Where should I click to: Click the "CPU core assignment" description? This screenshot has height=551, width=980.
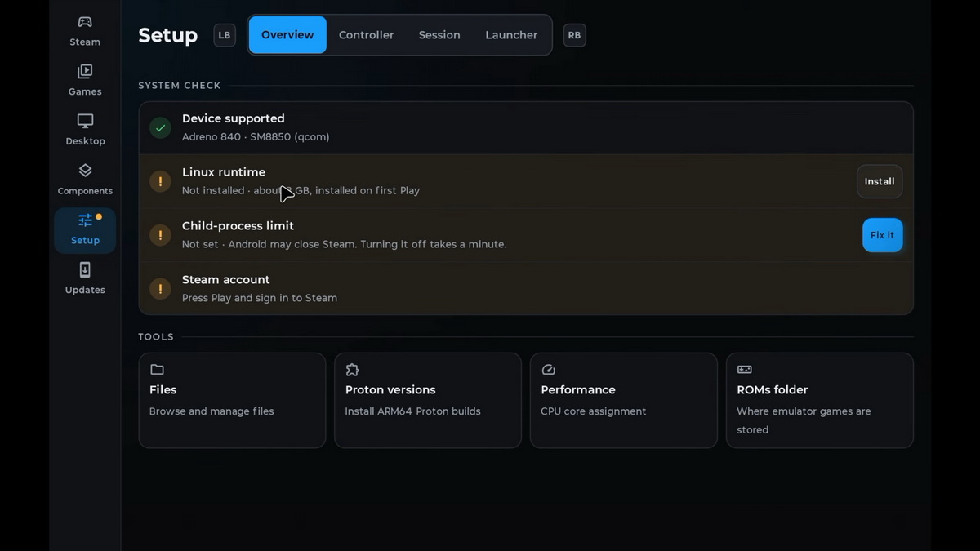594,411
